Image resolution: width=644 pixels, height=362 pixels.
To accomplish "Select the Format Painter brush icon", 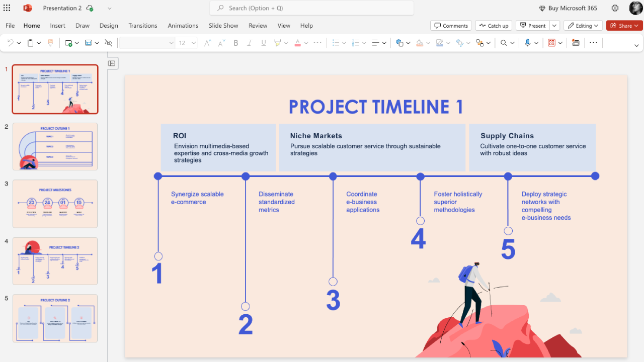I will click(50, 43).
